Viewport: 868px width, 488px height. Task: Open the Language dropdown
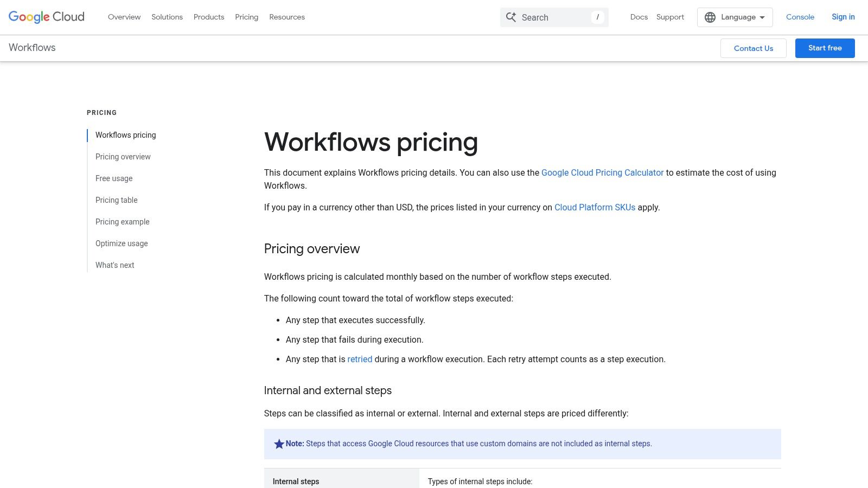[x=735, y=17]
